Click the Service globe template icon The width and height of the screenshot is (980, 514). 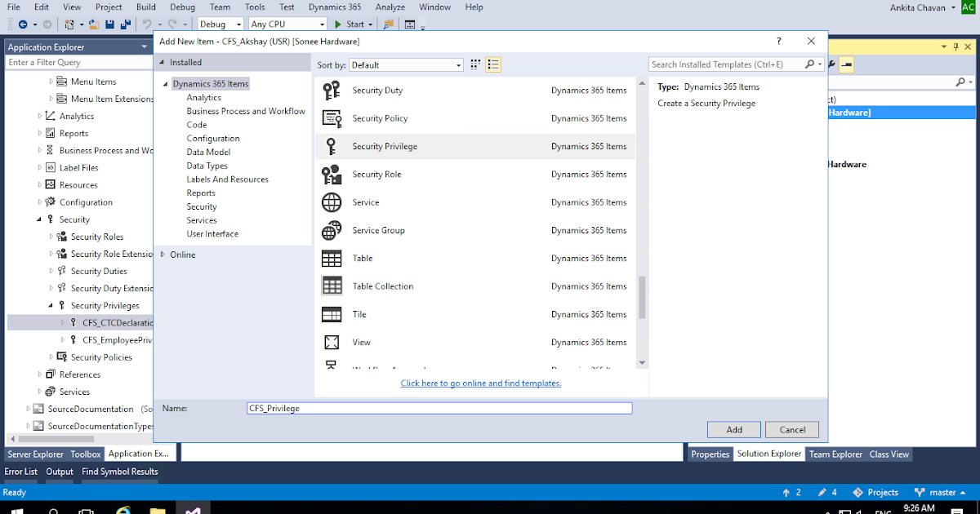coord(332,202)
